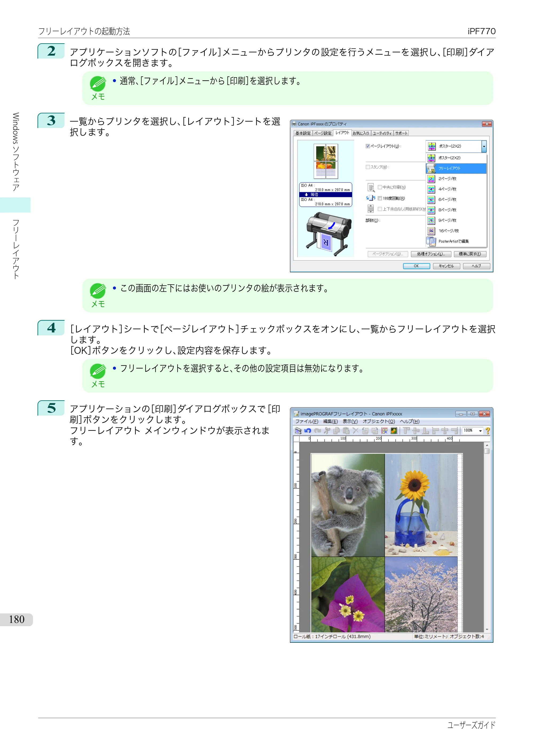The width and height of the screenshot is (534, 756).
Task: Click the Align Top icon
Action: 406,431
